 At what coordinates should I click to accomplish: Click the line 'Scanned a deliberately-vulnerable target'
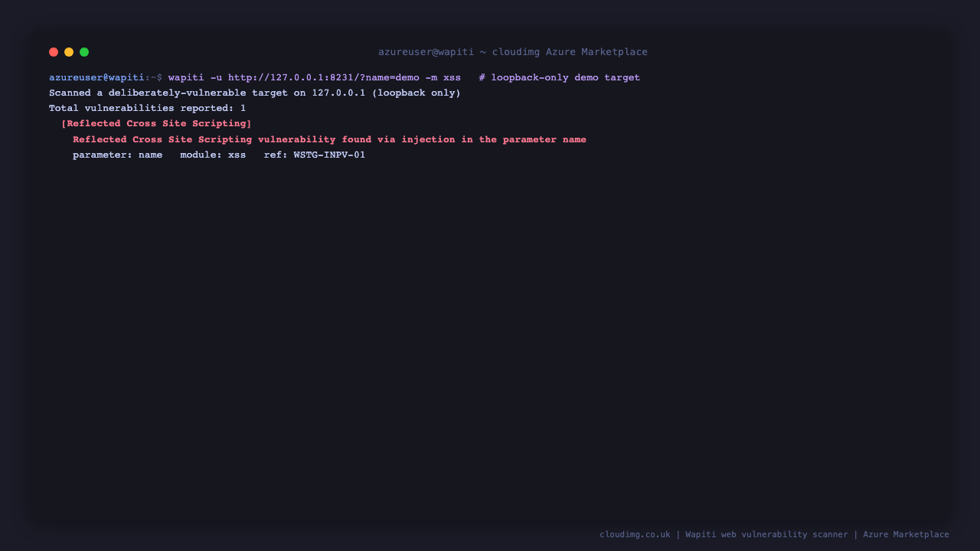click(x=255, y=93)
